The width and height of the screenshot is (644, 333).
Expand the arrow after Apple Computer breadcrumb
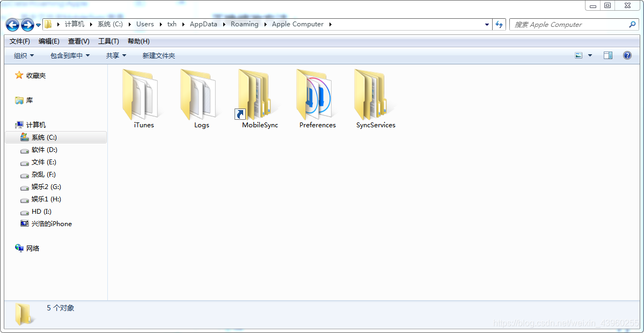[330, 24]
